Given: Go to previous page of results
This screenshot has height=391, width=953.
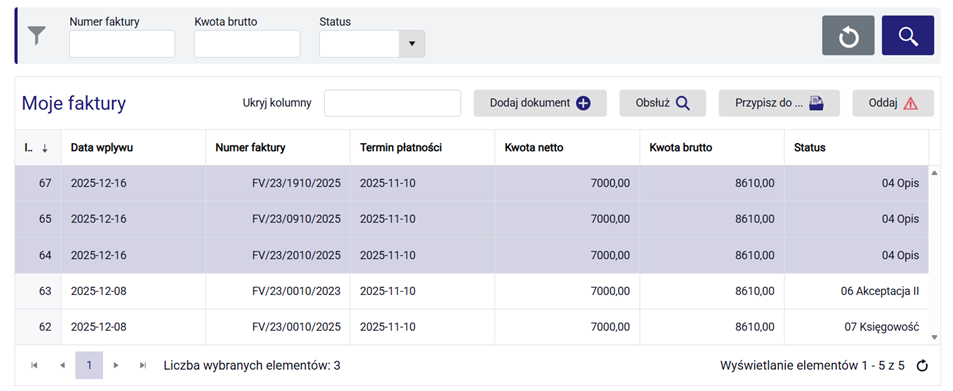Looking at the screenshot, I should point(62,365).
